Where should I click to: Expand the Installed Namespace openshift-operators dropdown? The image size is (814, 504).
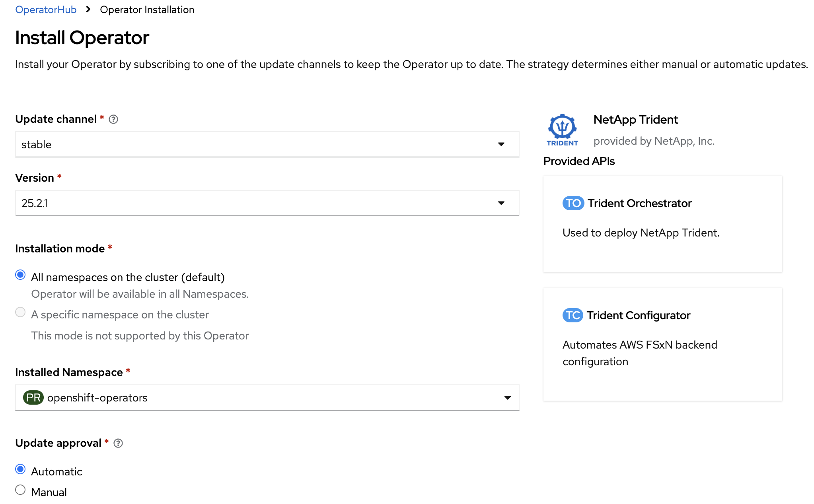pyautogui.click(x=267, y=397)
